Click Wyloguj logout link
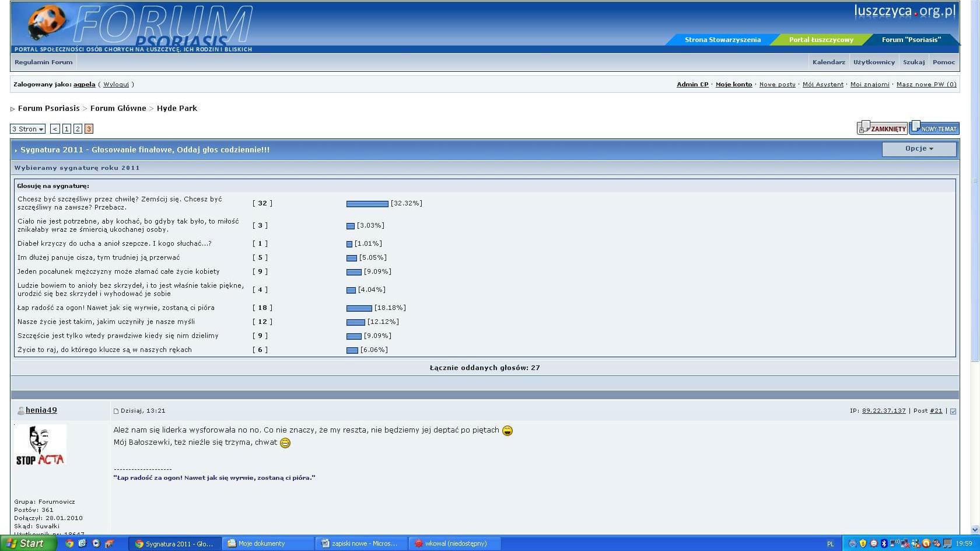This screenshot has width=980, height=551. point(116,85)
